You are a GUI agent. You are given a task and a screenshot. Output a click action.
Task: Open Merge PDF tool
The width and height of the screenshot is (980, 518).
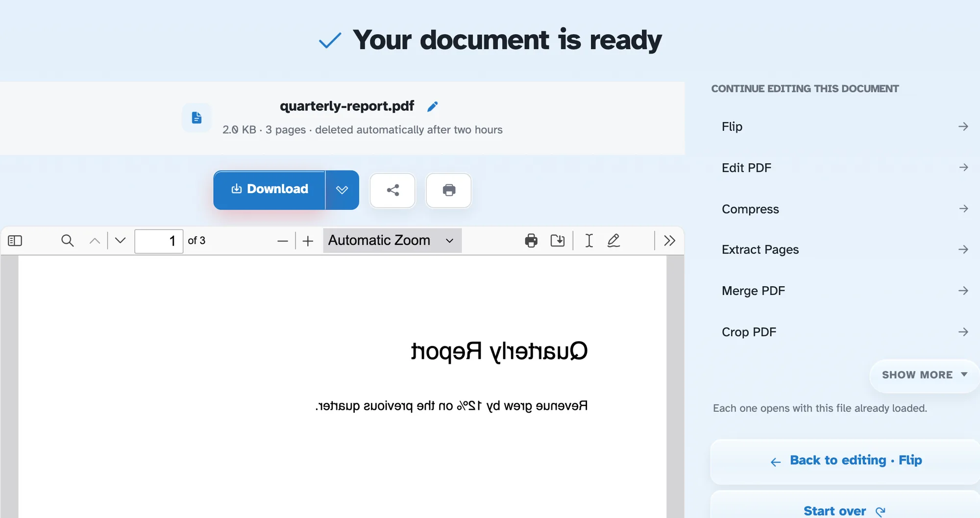point(845,291)
